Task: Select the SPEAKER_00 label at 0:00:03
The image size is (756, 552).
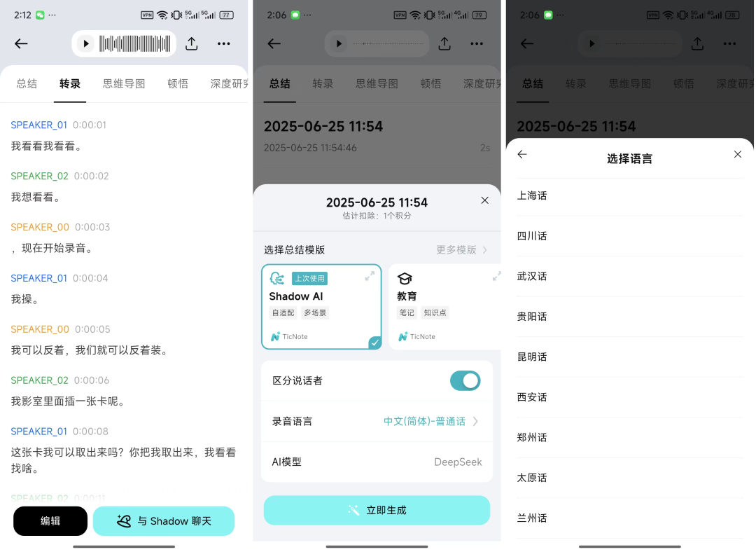Action: pyautogui.click(x=40, y=227)
